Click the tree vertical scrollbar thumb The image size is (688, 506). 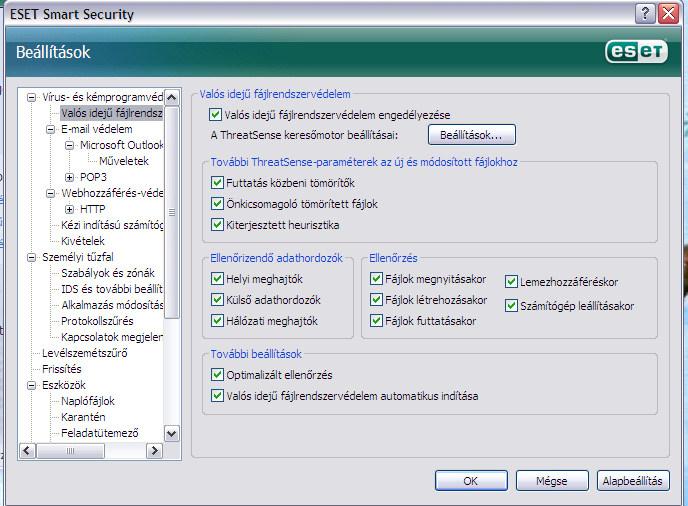172,212
